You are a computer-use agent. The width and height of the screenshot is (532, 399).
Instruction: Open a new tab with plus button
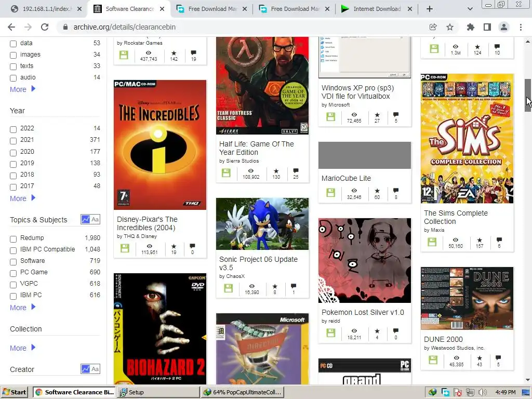pos(430,9)
